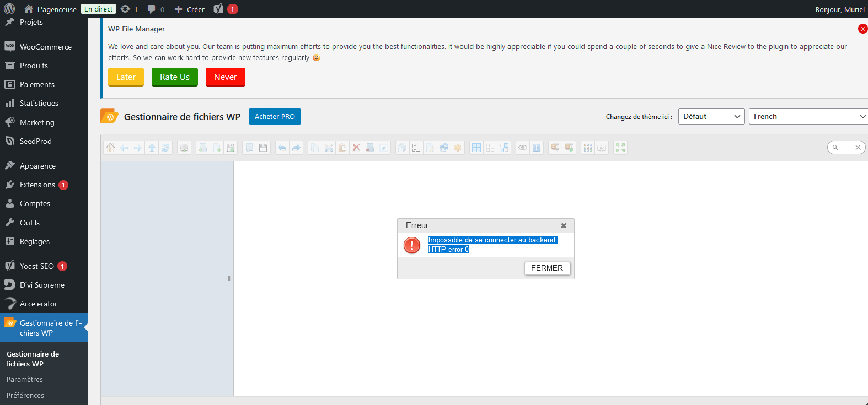Dismiss the review notice with red X
The width and height of the screenshot is (868, 405).
tap(862, 29)
